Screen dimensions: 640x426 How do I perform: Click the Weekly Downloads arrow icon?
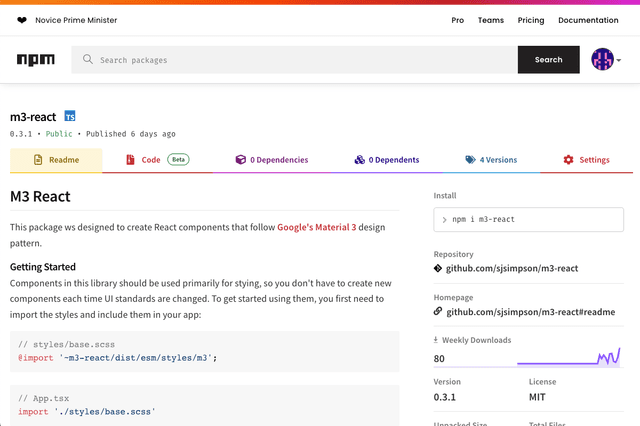[x=436, y=339]
